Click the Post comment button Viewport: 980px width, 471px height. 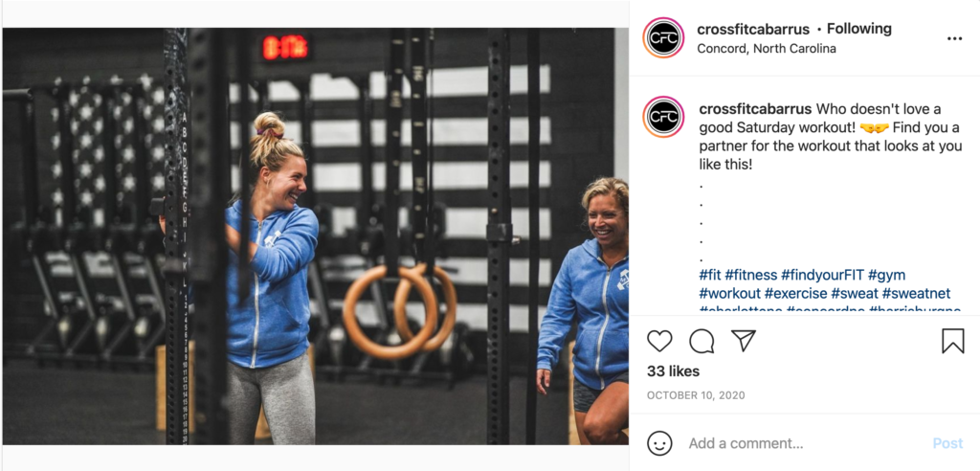(947, 443)
